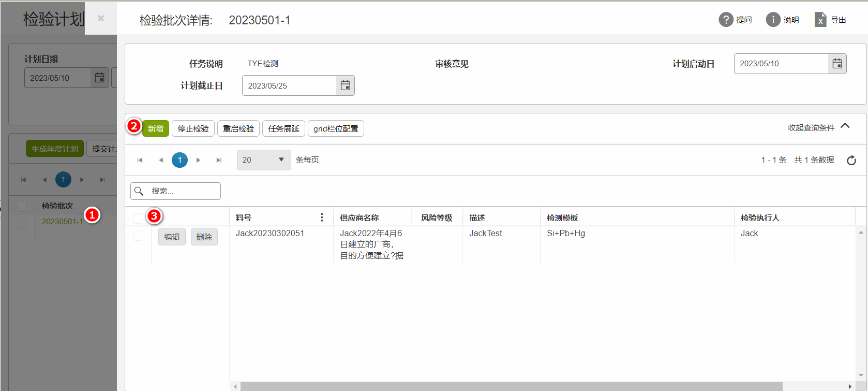Toggle header checkbox beside 检验批次 column

[x=22, y=206]
